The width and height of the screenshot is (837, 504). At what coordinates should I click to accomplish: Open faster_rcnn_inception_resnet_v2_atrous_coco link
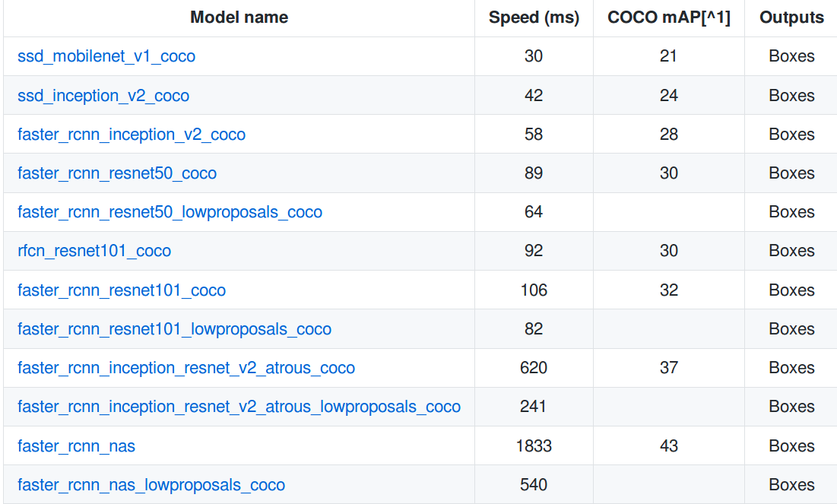tap(186, 368)
